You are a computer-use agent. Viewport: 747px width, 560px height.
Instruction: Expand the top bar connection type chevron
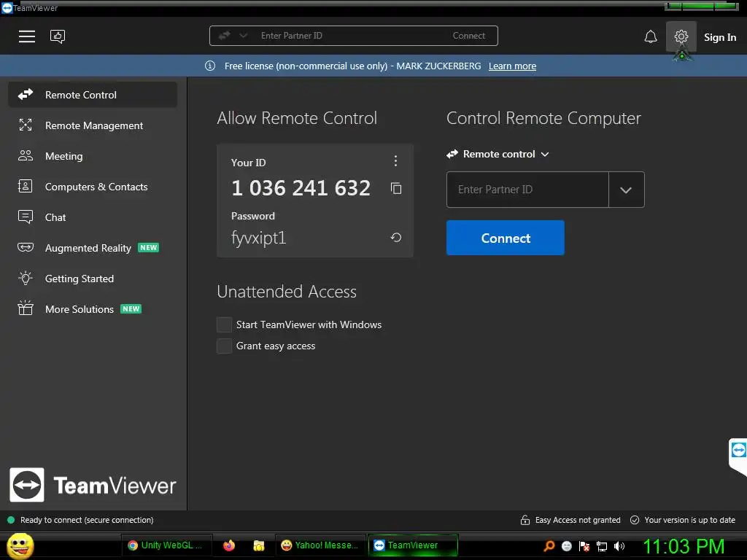pyautogui.click(x=244, y=35)
